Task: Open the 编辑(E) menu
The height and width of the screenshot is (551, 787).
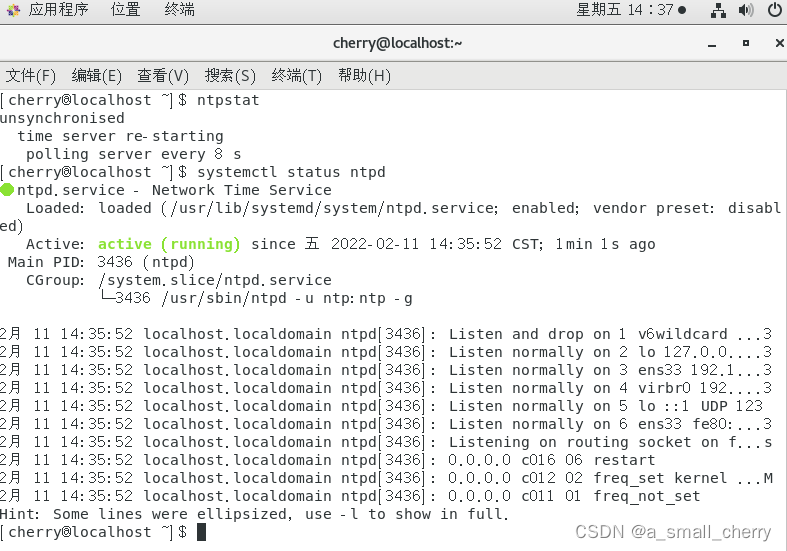Action: [96, 76]
